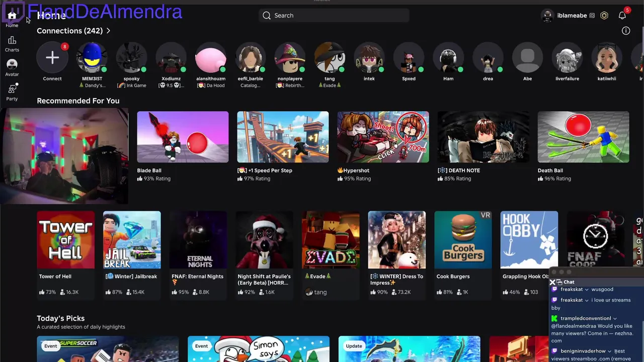Open katiiwhii's connection avatar
The width and height of the screenshot is (644, 362).
pyautogui.click(x=607, y=57)
